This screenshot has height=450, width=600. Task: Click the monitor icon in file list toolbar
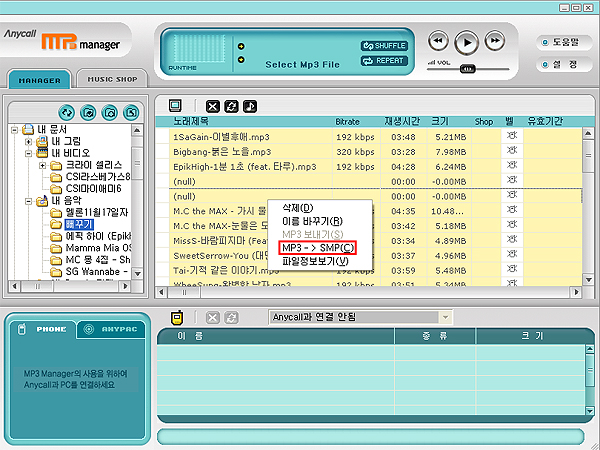175,106
